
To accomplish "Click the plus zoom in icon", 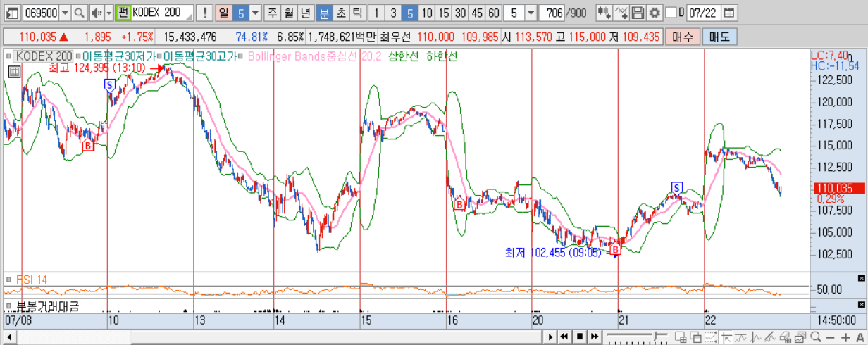I will coord(845,337).
